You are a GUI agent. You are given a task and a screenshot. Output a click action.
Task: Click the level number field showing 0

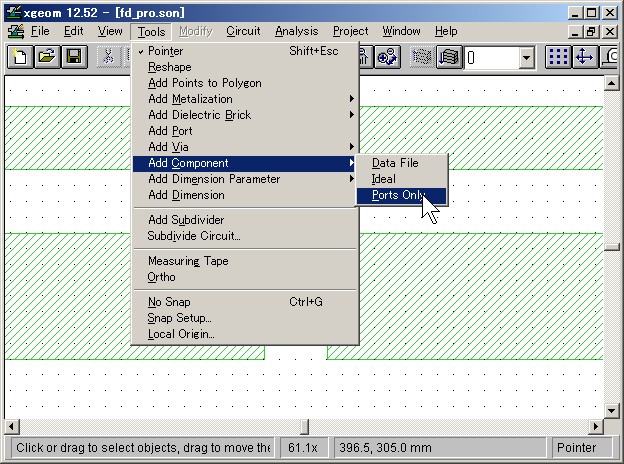pos(492,58)
